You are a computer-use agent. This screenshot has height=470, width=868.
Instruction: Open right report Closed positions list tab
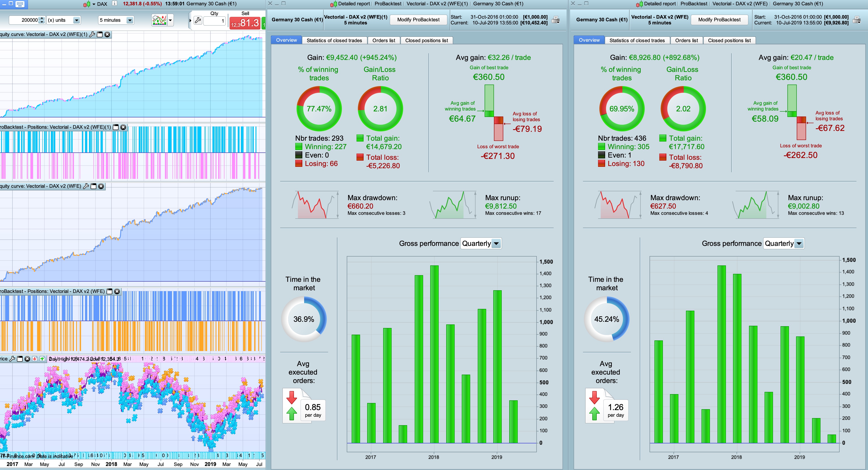[729, 40]
